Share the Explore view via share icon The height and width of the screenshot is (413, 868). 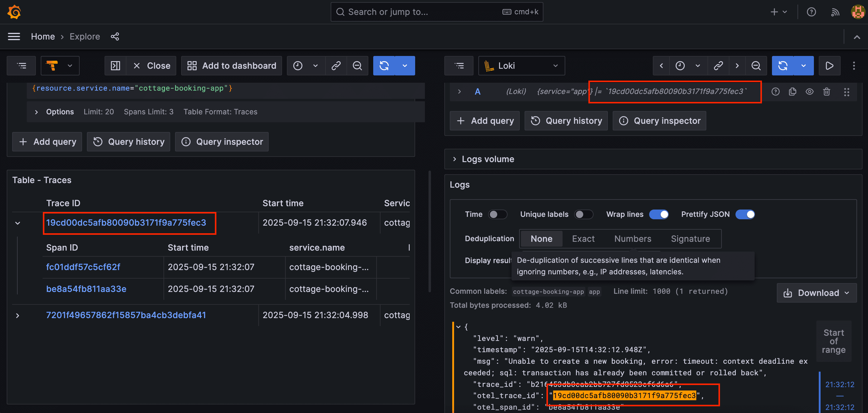click(x=115, y=36)
